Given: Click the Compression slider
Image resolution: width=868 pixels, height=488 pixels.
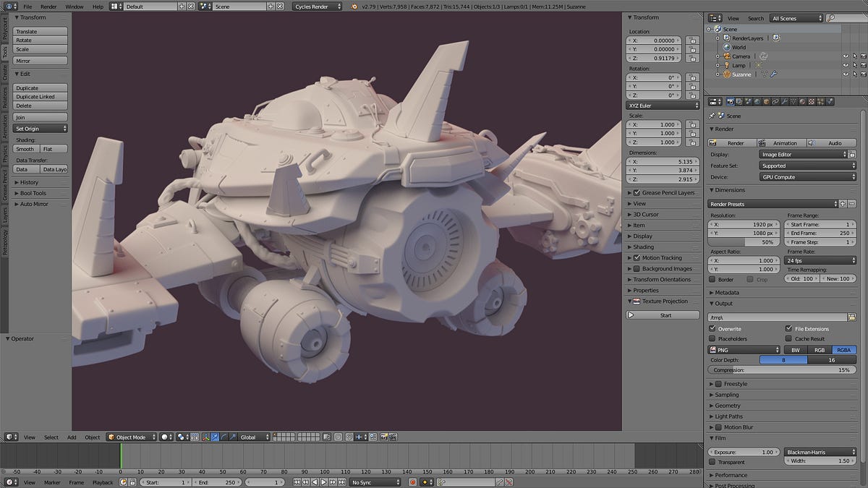Looking at the screenshot, I should 781,370.
